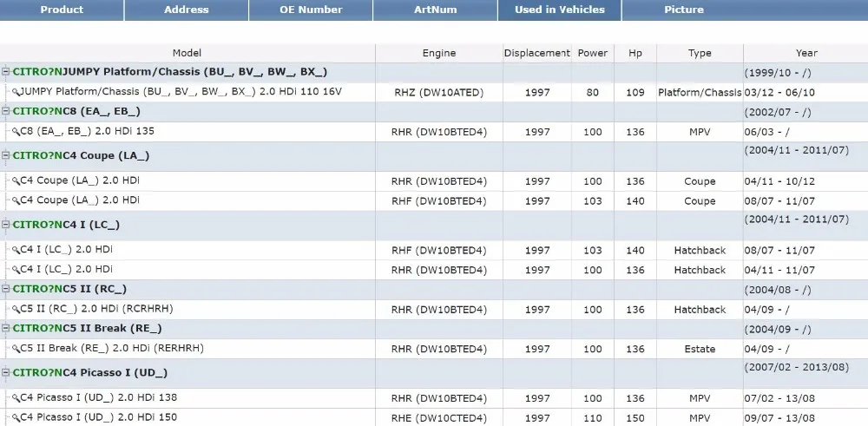This screenshot has height=426, width=868.
Task: Click power value 110
Action: (x=592, y=418)
